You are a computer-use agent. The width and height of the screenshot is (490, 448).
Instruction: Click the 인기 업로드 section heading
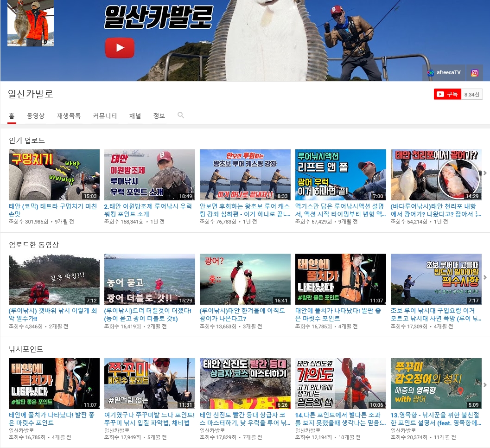(x=27, y=140)
